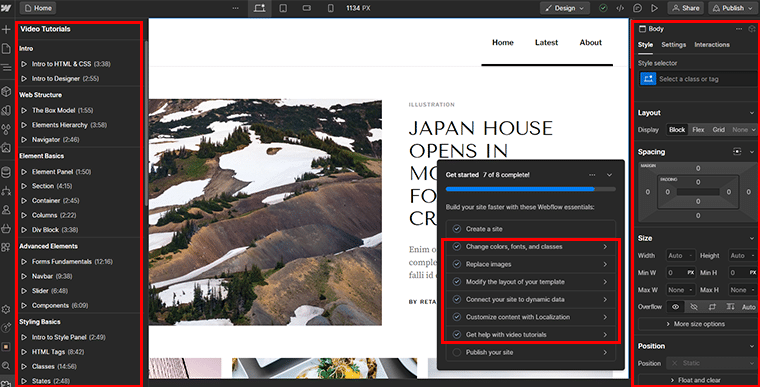Image resolution: width=760 pixels, height=387 pixels.
Task: Open Get started panel ellipsis menu
Action: pos(592,175)
